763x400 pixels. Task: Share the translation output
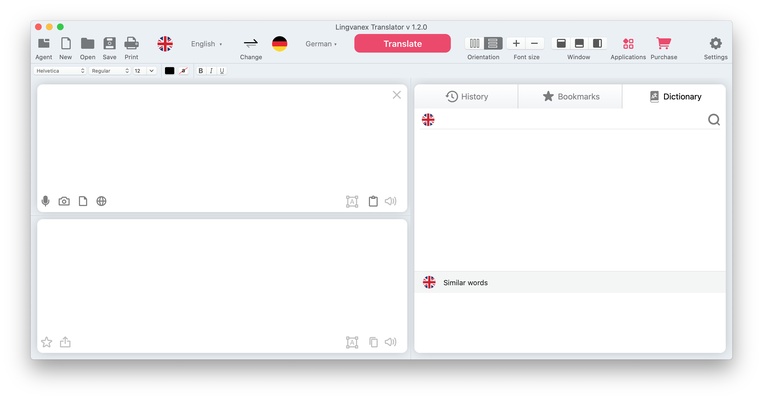pyautogui.click(x=65, y=342)
